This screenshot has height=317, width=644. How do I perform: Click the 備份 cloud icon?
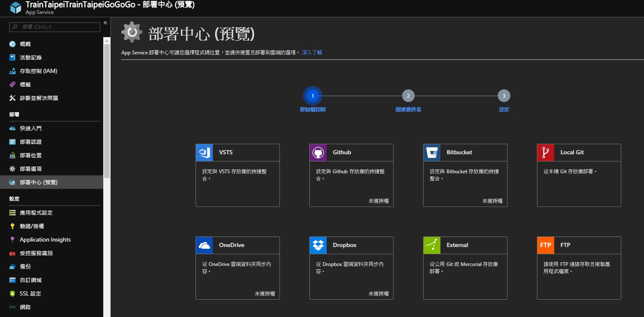[x=12, y=266]
